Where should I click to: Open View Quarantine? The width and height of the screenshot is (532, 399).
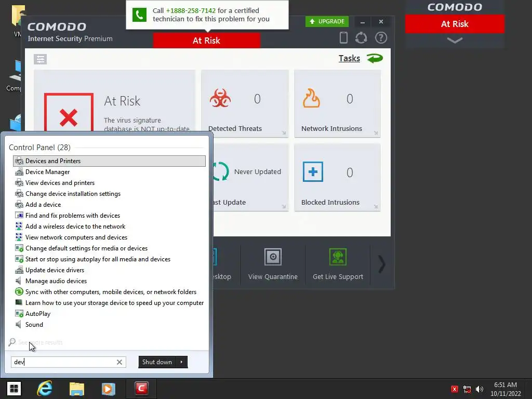pos(273,264)
